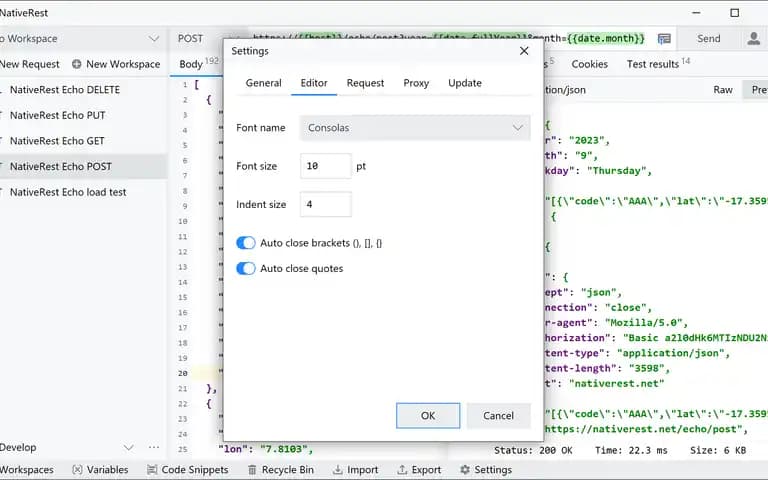Open the Update settings tab
This screenshot has width=768, height=480.
[x=465, y=83]
